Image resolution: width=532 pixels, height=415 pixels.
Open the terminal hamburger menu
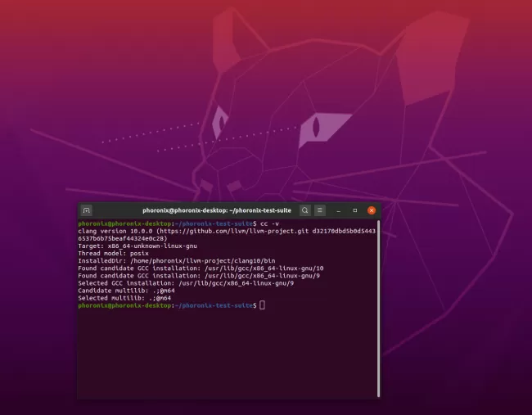(x=319, y=210)
